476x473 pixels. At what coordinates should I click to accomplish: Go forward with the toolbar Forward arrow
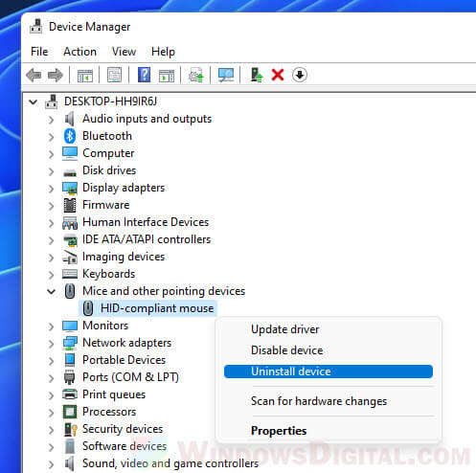click(56, 76)
